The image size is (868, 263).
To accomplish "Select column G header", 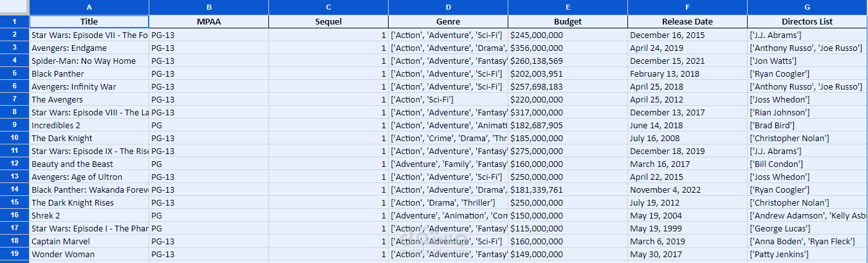I will point(807,7).
